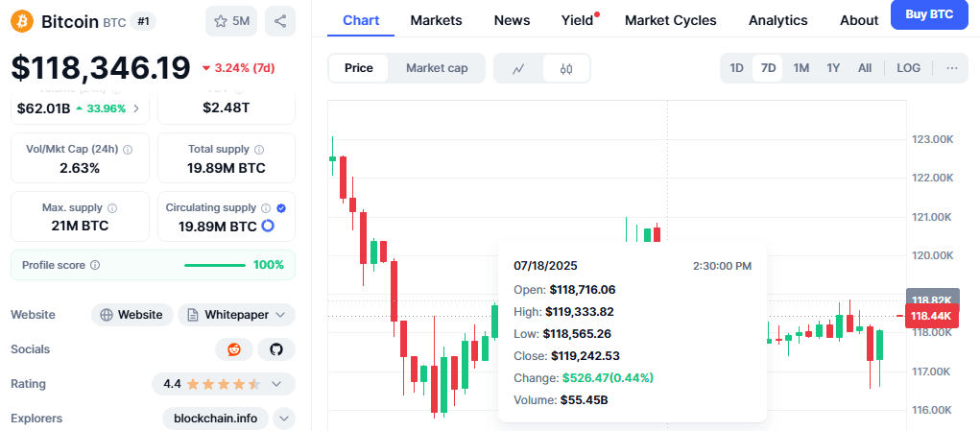The image size is (980, 431).
Task: Switch chart to Market cap view
Action: 437,68
